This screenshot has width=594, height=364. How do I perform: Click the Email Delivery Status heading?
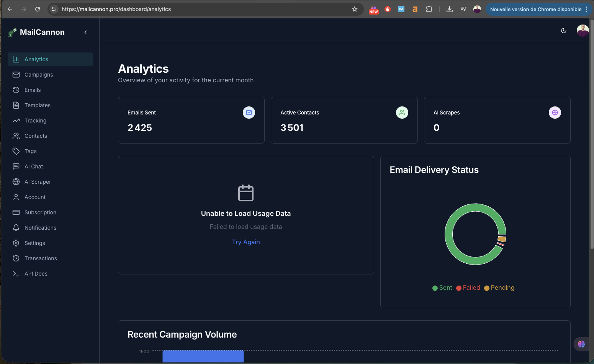tap(434, 170)
